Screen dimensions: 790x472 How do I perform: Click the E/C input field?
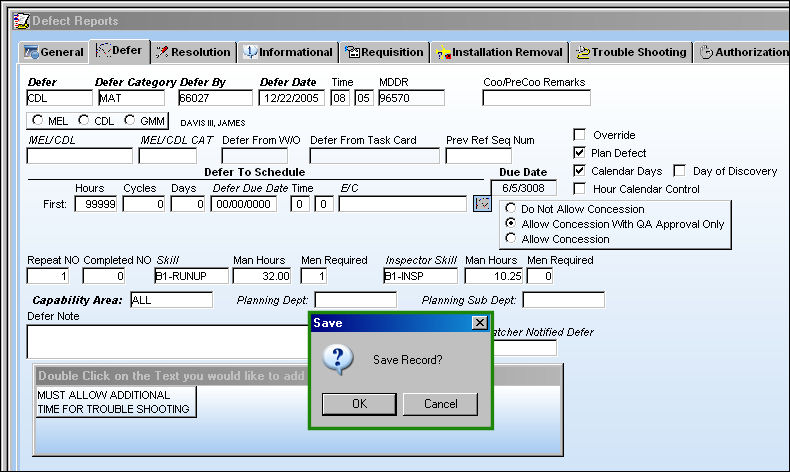[403, 204]
